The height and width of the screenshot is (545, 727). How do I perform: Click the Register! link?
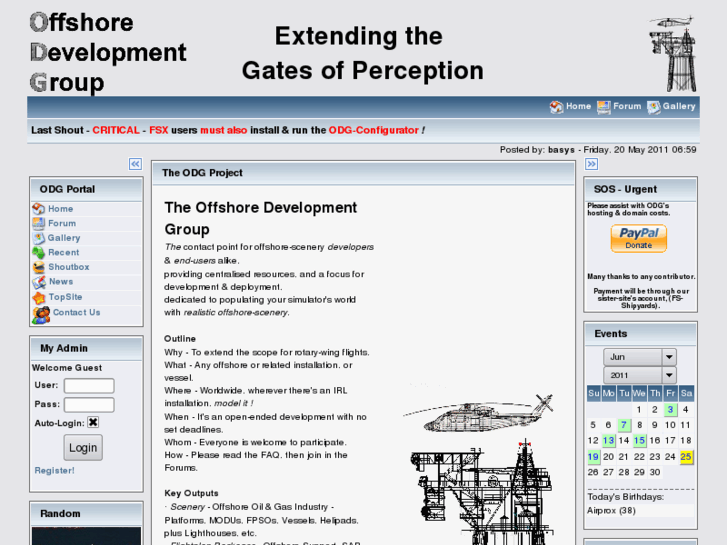pyautogui.click(x=54, y=470)
